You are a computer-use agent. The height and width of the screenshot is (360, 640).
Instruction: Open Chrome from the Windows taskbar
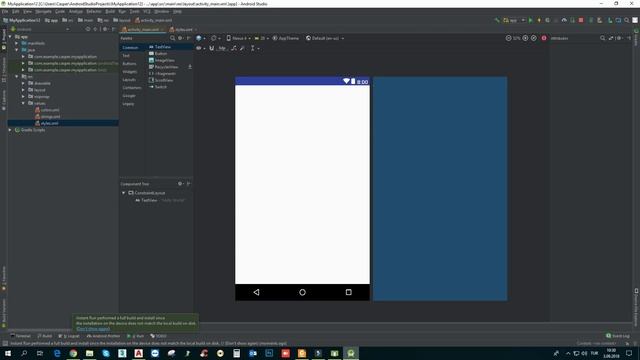click(73, 353)
